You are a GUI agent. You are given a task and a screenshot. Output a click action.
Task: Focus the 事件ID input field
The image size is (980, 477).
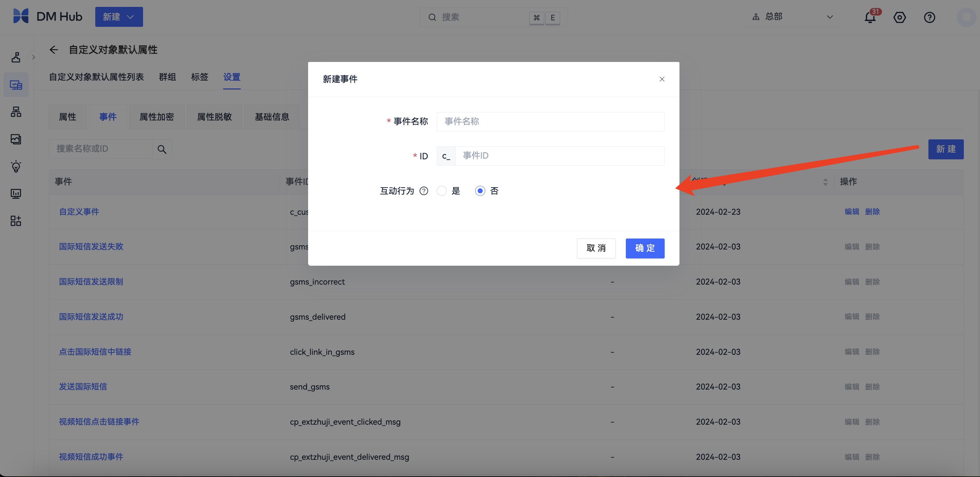click(x=559, y=156)
